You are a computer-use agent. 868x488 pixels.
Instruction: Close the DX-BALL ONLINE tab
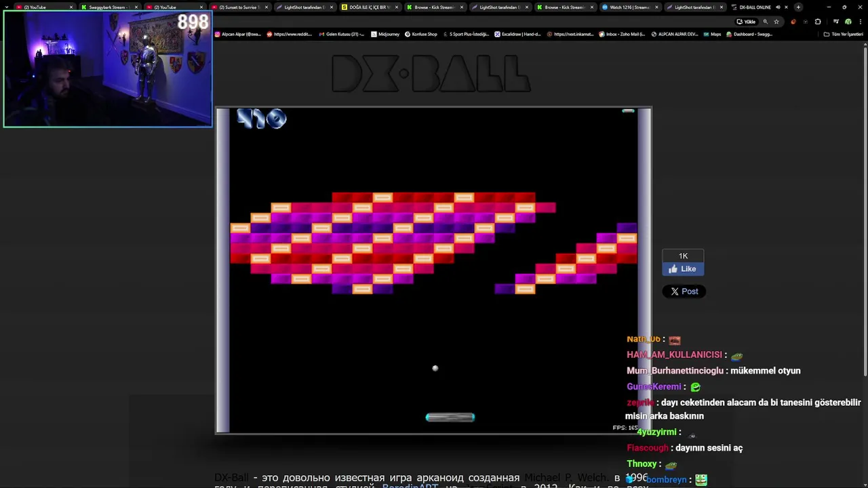[x=787, y=7]
